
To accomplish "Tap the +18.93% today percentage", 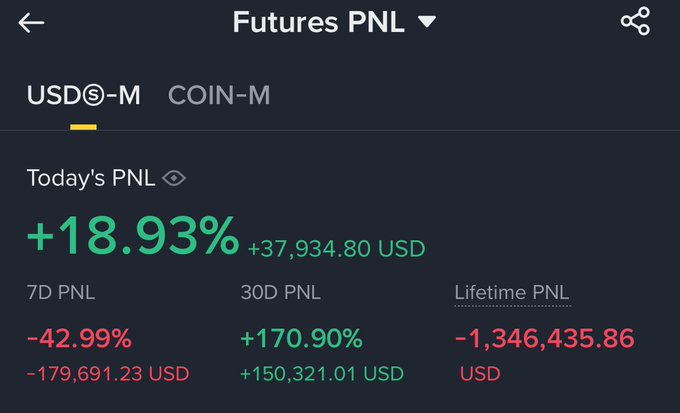I will (x=132, y=236).
